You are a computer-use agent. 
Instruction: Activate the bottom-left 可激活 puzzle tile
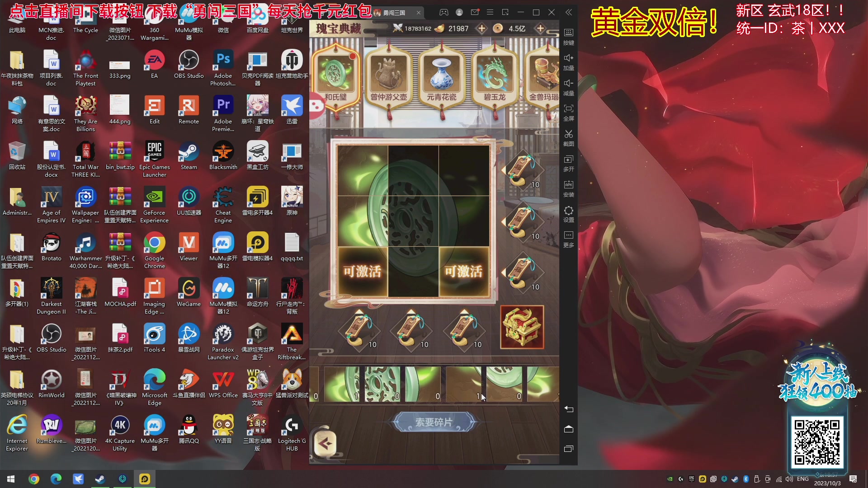point(363,272)
